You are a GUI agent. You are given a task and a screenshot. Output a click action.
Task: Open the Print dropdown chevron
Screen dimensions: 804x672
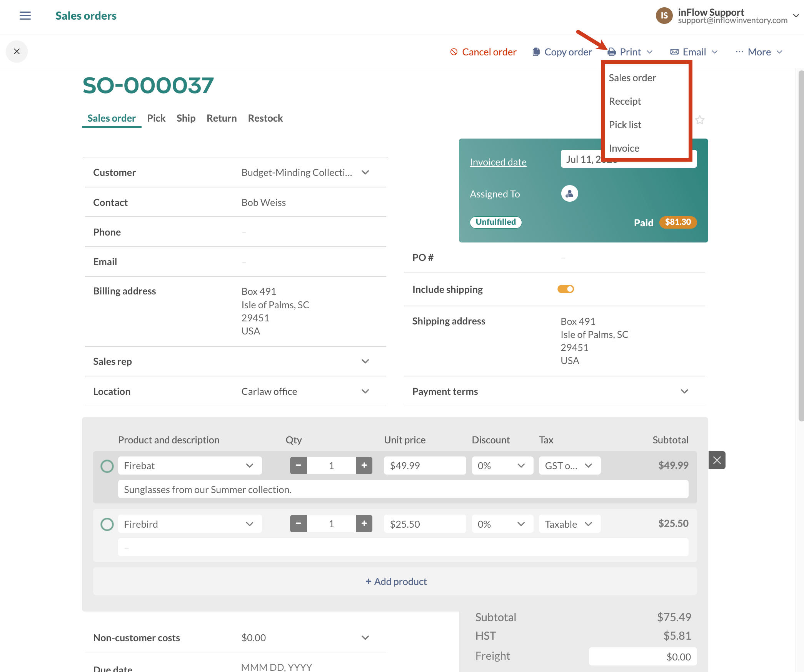point(650,52)
